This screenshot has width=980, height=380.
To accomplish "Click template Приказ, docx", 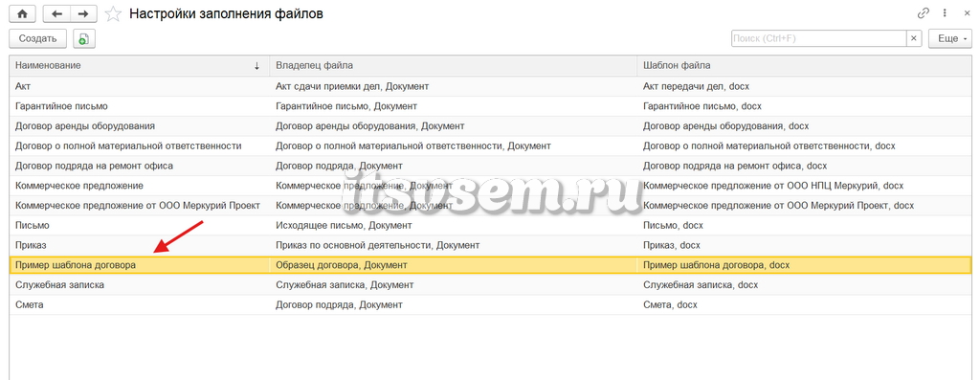I will 672,245.
